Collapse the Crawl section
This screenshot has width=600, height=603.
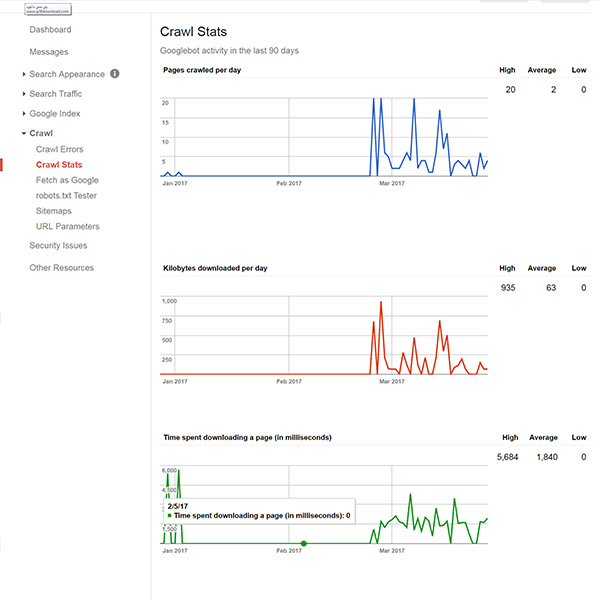[x=41, y=133]
